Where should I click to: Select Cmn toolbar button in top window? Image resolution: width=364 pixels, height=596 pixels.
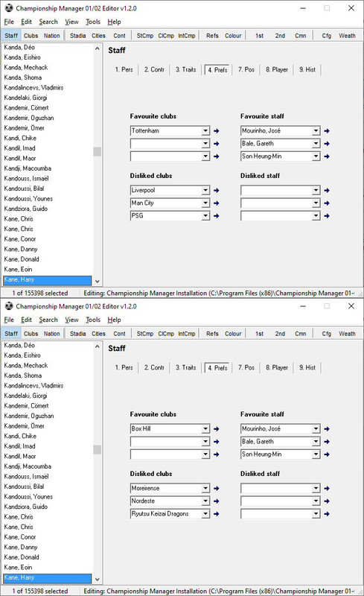point(301,36)
